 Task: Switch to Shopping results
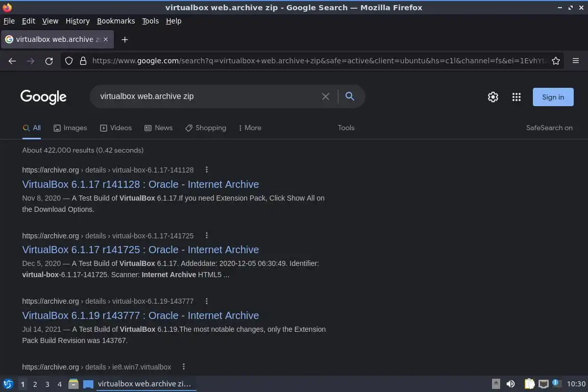[x=206, y=128]
